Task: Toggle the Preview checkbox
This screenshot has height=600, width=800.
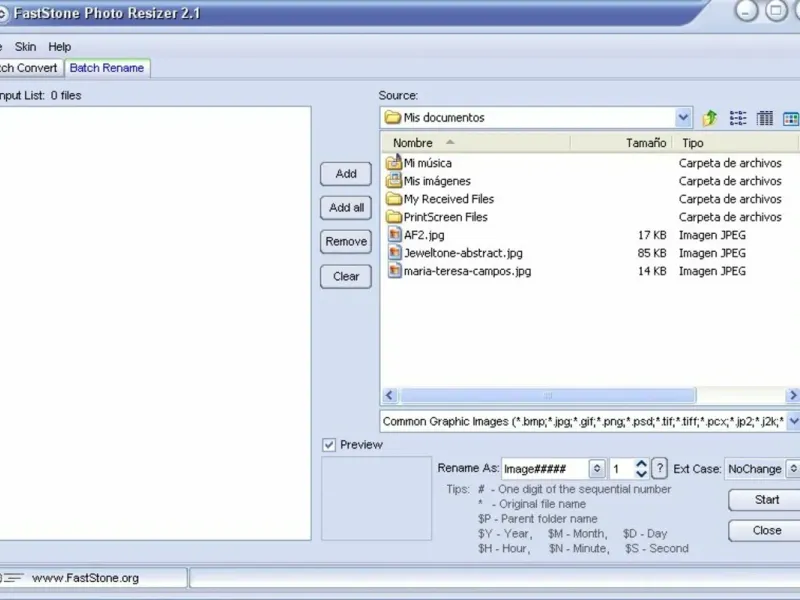Action: 329,445
